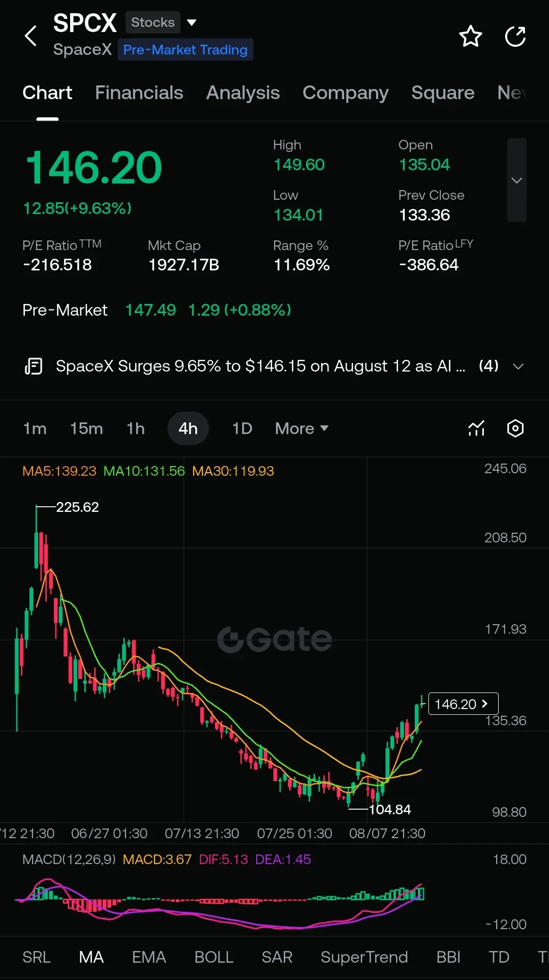This screenshot has width=549, height=980.
Task: Tap the 104.84 chart low marker
Action: 390,810
